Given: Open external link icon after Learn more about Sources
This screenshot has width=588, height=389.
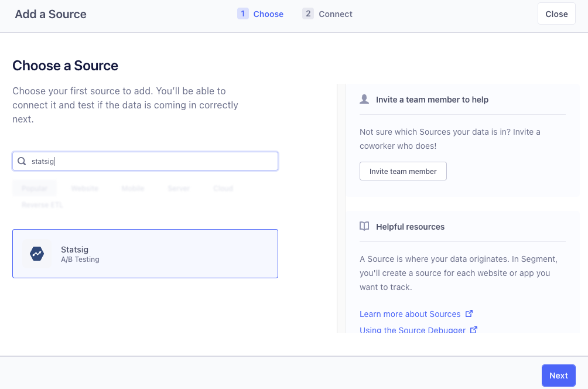Looking at the screenshot, I should (x=469, y=313).
